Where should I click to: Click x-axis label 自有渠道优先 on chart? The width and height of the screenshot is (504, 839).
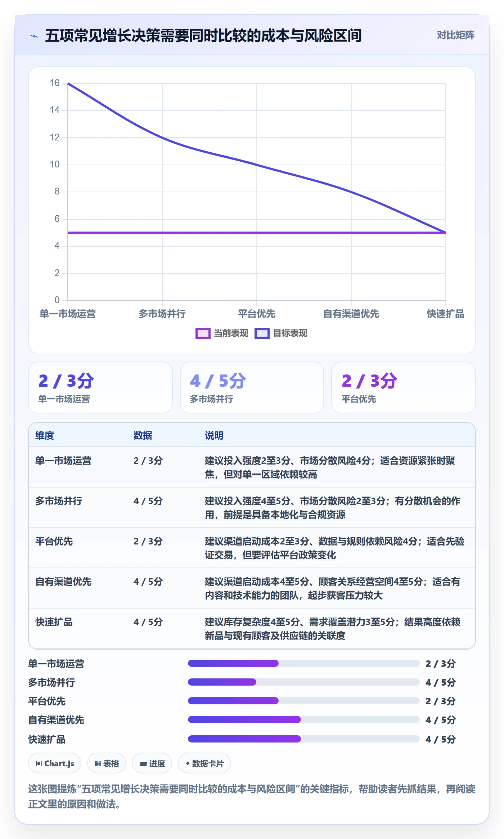[x=351, y=314]
